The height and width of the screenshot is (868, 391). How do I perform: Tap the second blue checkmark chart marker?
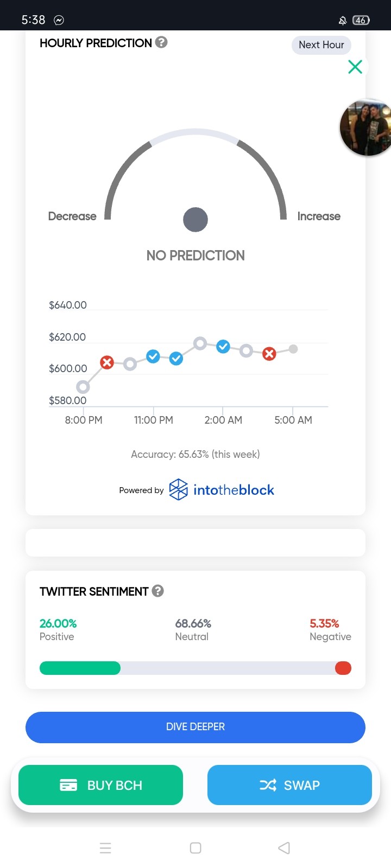[x=176, y=358]
